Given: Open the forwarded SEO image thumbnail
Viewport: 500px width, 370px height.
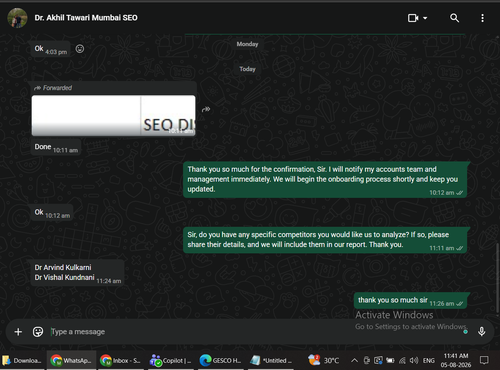Looking at the screenshot, I should (x=113, y=115).
